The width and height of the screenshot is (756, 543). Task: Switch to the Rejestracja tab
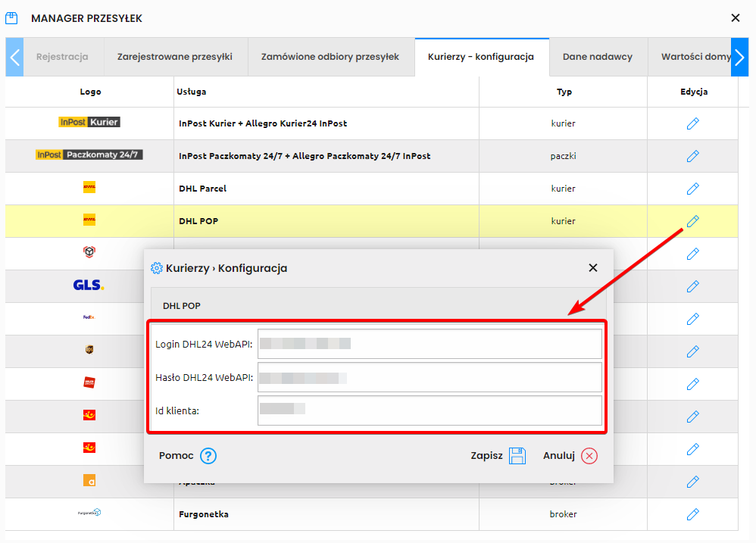point(62,57)
